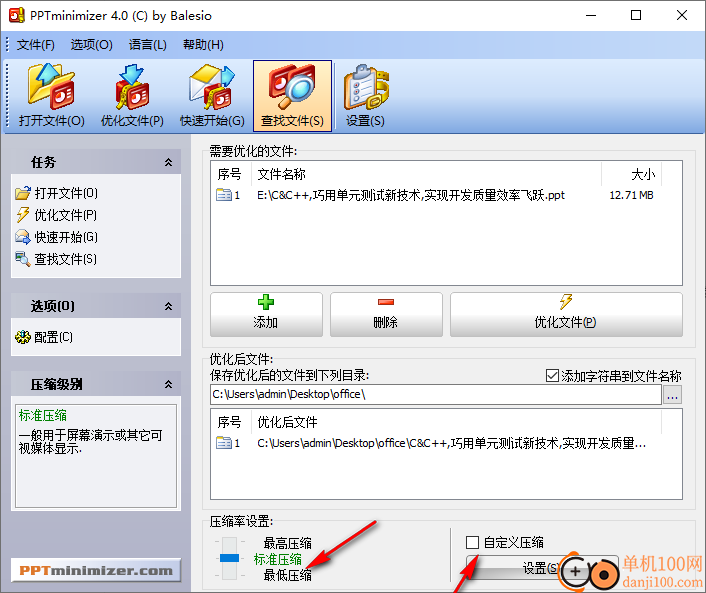Click the 删除 button

point(386,314)
